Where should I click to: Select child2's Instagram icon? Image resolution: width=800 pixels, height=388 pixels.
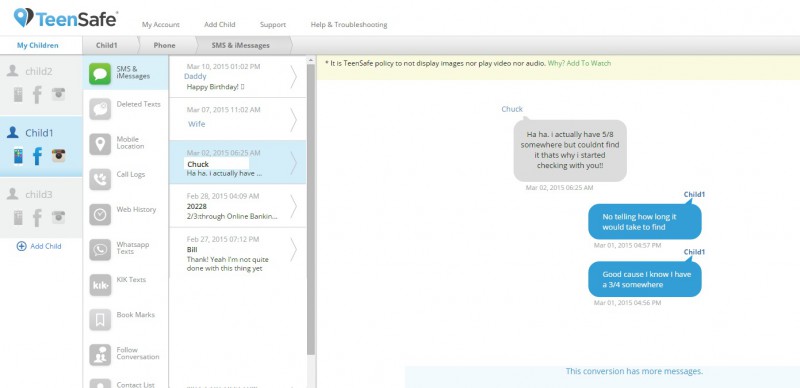[x=58, y=93]
